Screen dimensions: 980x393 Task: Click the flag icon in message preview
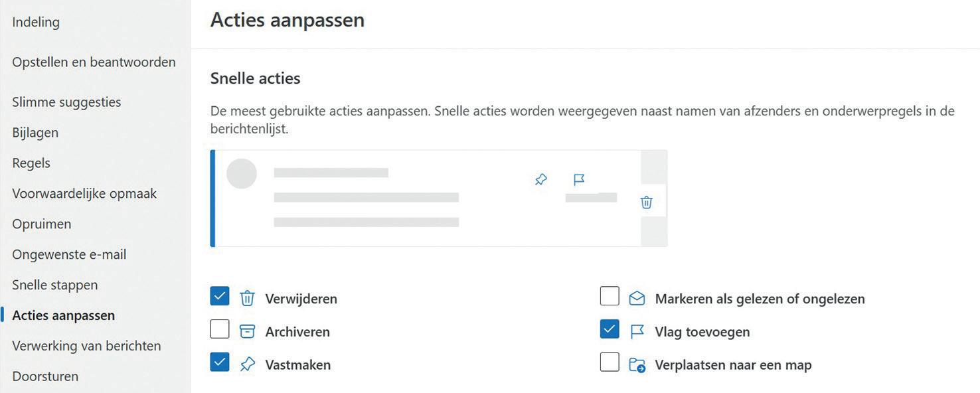click(579, 179)
